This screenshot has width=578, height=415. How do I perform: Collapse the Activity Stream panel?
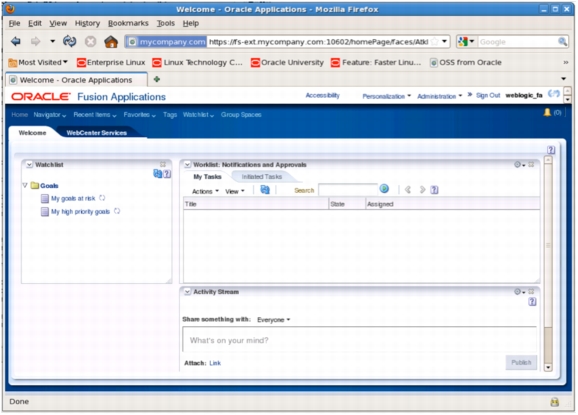[x=187, y=292]
